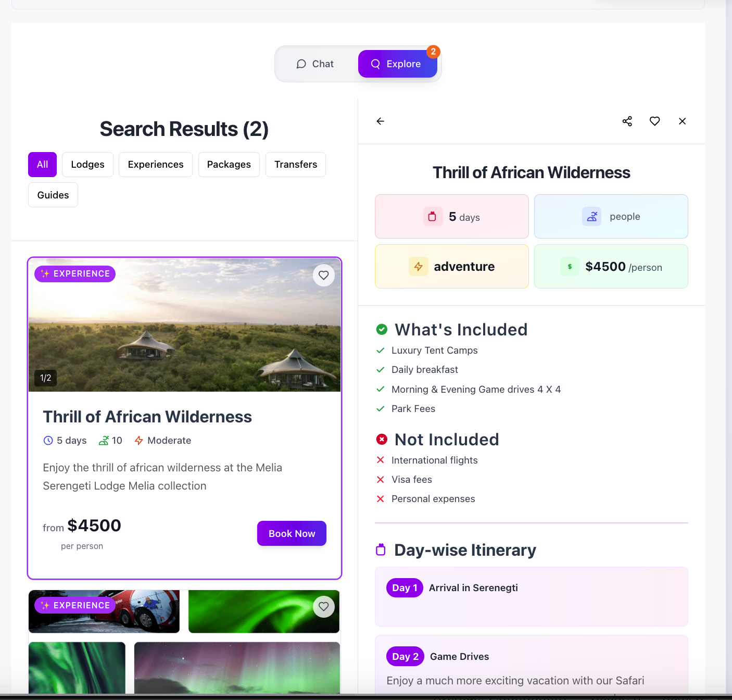The height and width of the screenshot is (700, 732).
Task: Switch to the Transfers filter tab
Action: click(x=295, y=164)
